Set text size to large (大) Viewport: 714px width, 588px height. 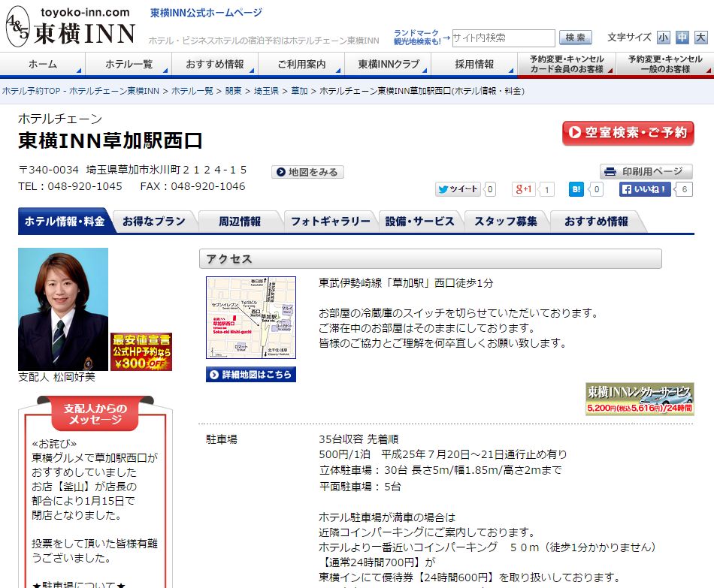point(700,38)
